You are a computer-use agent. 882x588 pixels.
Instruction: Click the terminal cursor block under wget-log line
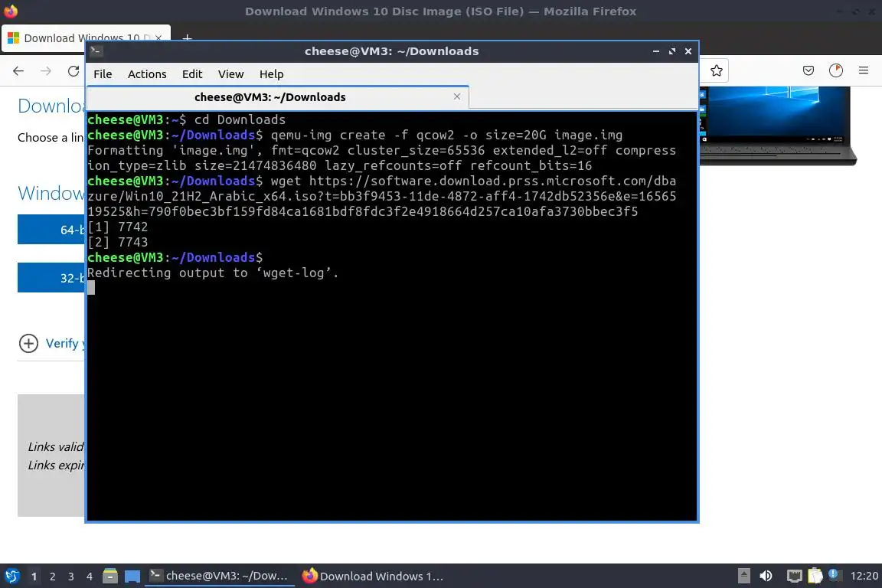tap(91, 288)
